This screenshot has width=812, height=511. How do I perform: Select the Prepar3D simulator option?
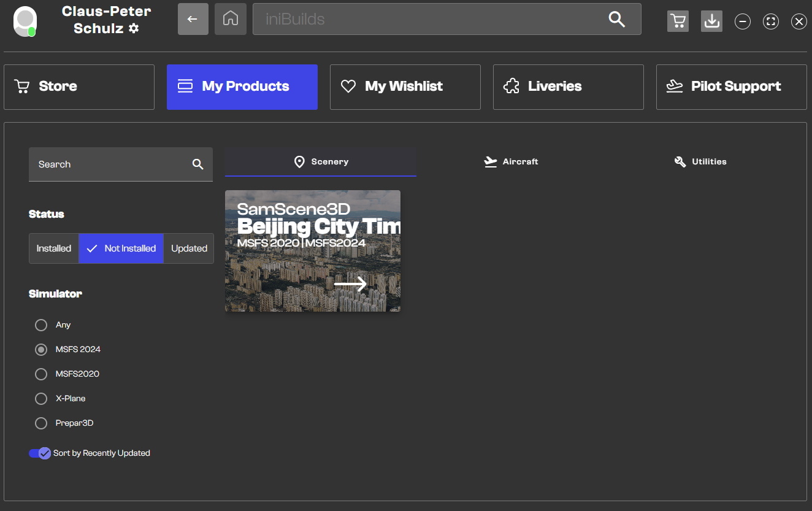(41, 423)
